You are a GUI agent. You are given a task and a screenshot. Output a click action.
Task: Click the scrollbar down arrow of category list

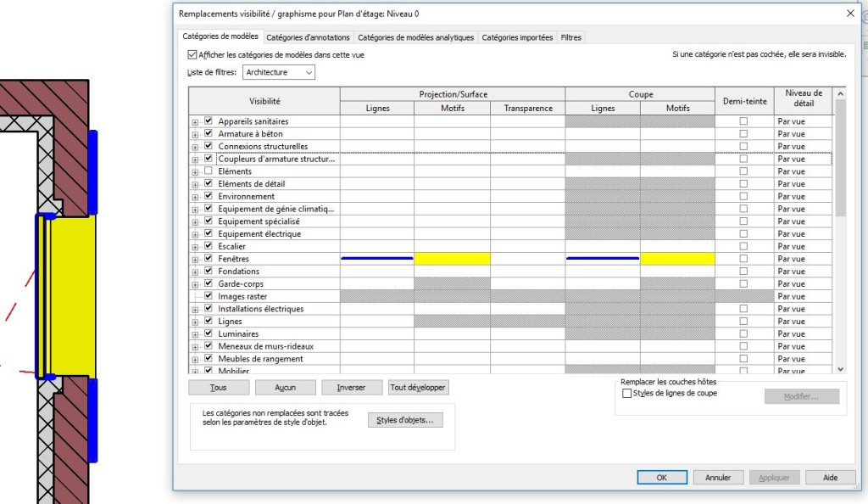coord(840,369)
